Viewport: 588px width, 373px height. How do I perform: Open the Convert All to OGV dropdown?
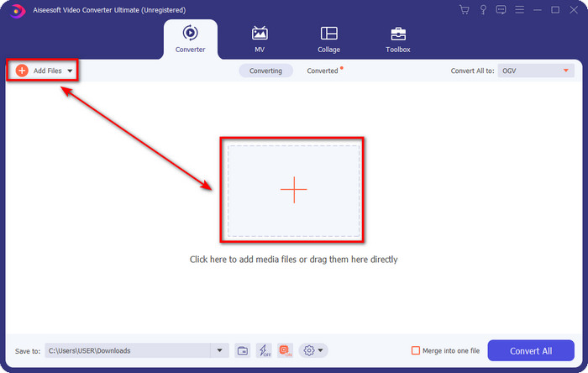point(537,71)
